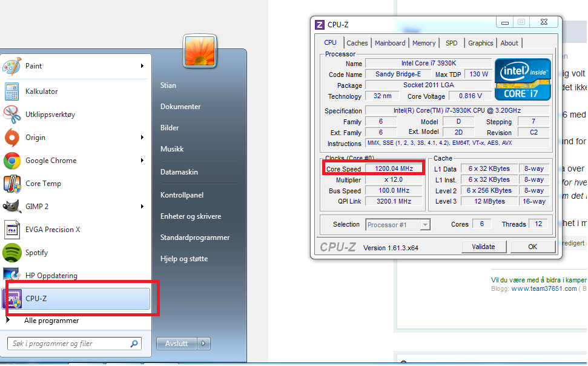This screenshot has width=588, height=366.
Task: Click the Package value Socket 2011 LGA
Action: (429, 85)
